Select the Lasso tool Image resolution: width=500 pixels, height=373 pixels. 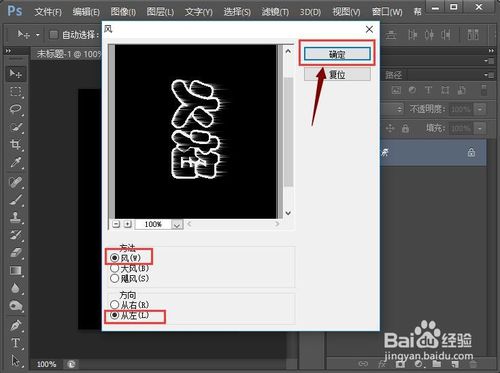coord(15,109)
